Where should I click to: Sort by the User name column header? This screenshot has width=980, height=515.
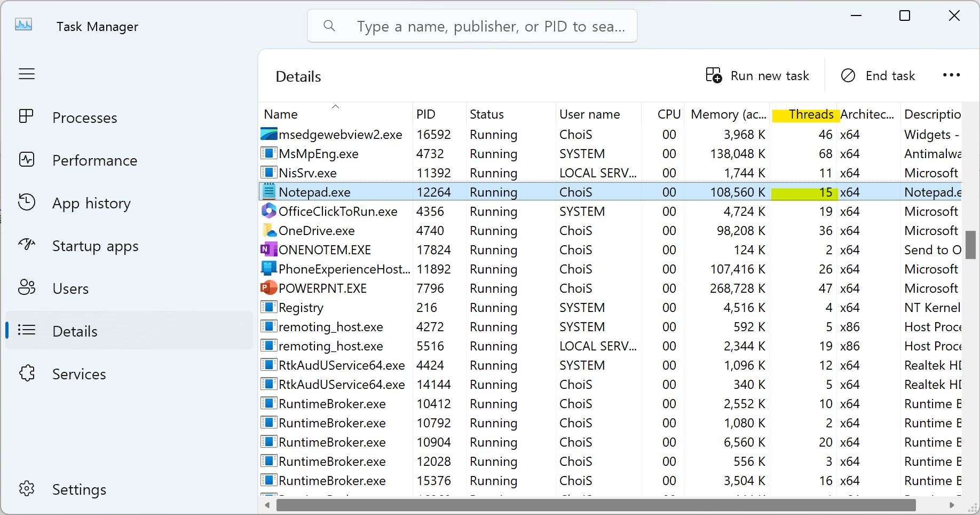point(598,114)
